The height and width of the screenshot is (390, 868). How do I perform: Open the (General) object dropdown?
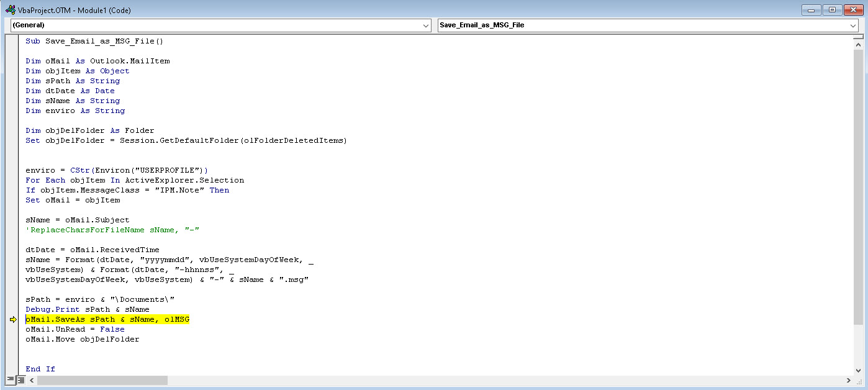click(217, 25)
